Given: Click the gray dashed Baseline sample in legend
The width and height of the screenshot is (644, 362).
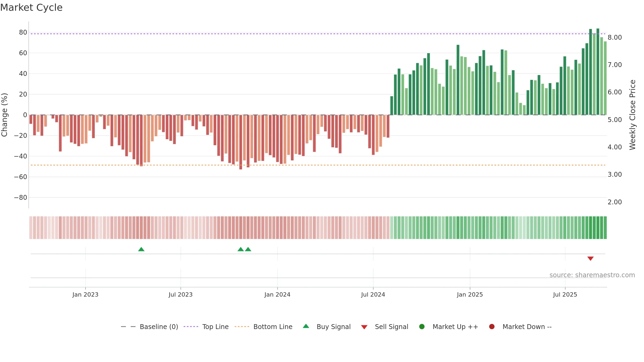Looking at the screenshot, I should [128, 327].
